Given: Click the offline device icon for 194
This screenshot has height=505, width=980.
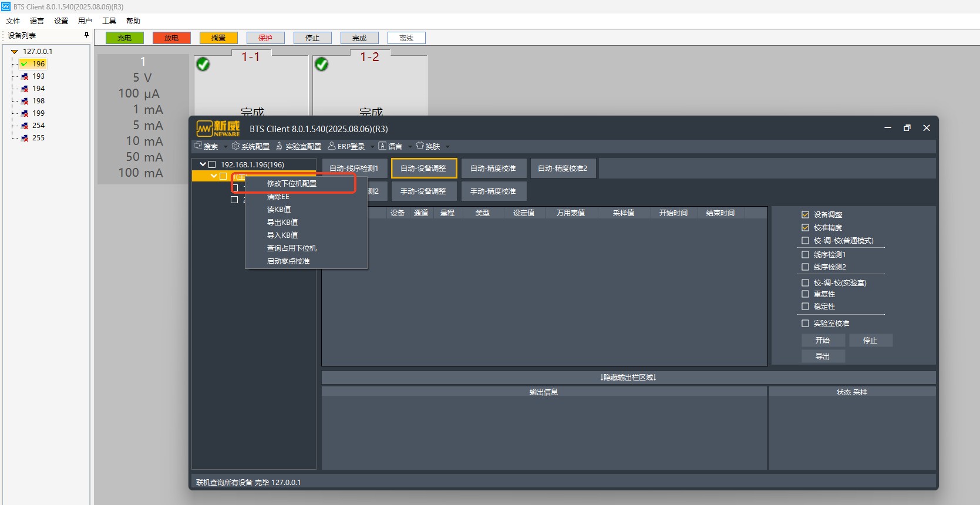Looking at the screenshot, I should (x=25, y=89).
